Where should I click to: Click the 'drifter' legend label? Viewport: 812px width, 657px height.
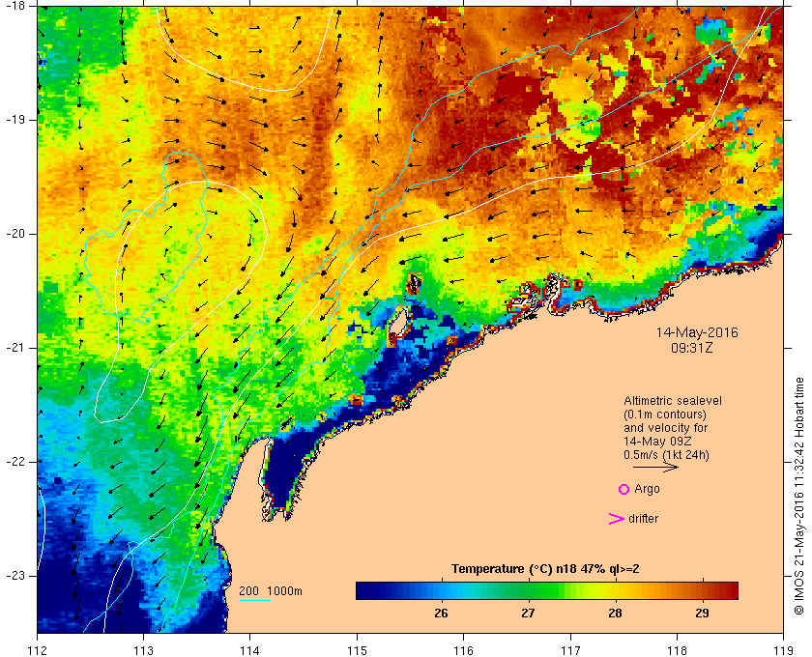pyautogui.click(x=643, y=519)
